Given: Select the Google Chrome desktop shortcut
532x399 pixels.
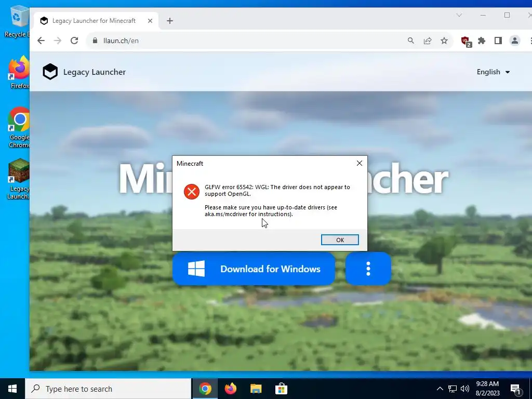Looking at the screenshot, I should [x=19, y=128].
